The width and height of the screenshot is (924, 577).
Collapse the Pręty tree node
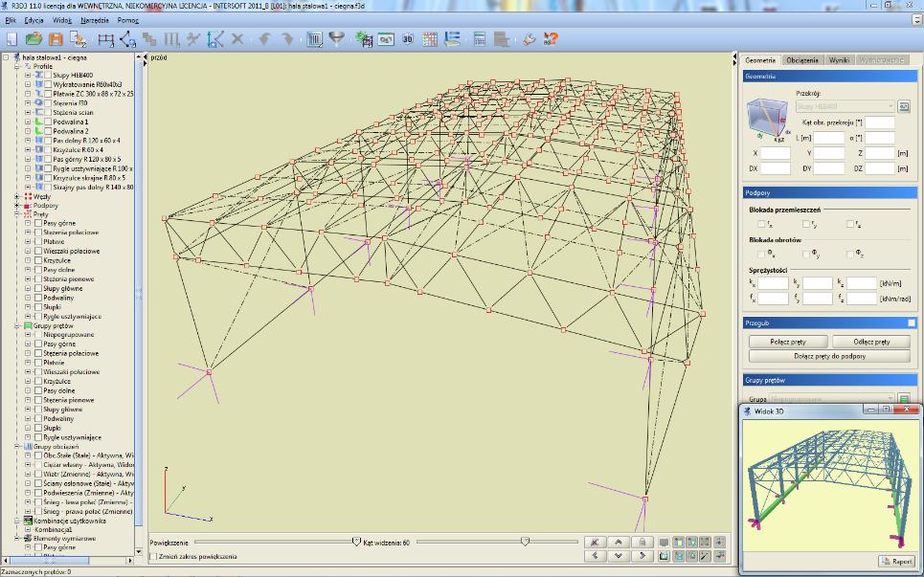pyautogui.click(x=17, y=214)
